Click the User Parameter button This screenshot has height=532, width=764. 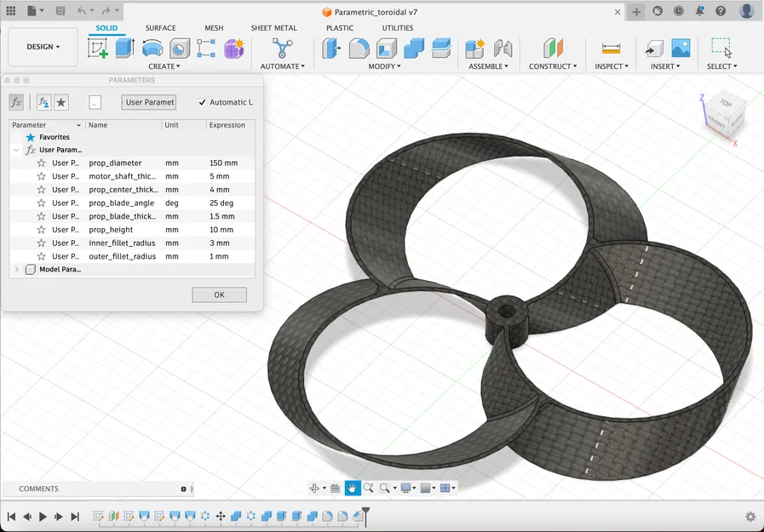(148, 101)
